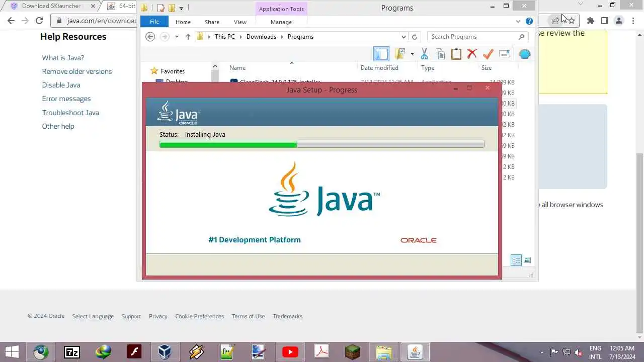Screen dimensions: 644x362
Task: Click the ENG INTL language indicator
Action: (x=595, y=352)
